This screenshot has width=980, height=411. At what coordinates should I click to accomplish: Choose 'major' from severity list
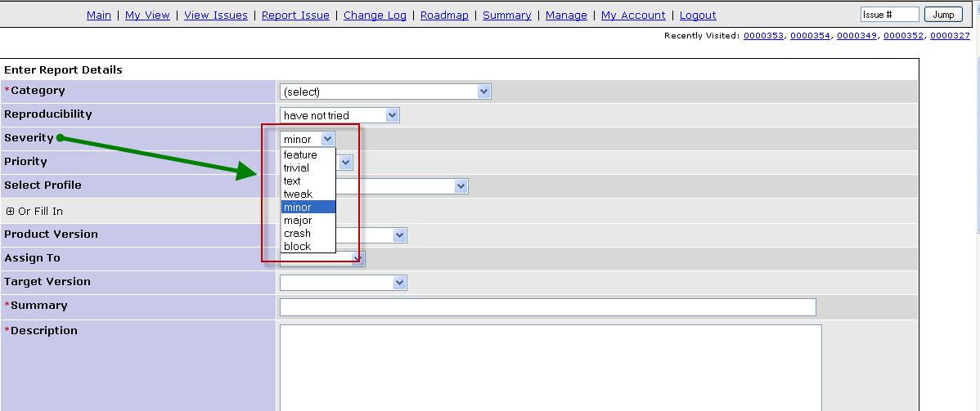pyautogui.click(x=298, y=220)
